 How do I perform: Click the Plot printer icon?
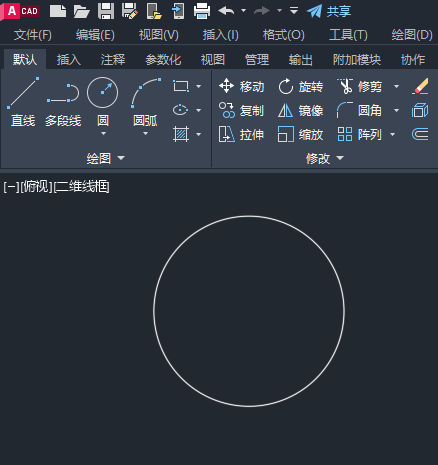click(x=202, y=11)
